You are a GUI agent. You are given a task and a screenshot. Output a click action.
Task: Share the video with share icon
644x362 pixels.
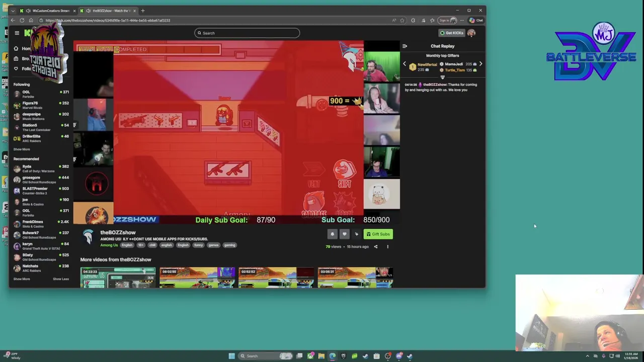click(x=375, y=247)
